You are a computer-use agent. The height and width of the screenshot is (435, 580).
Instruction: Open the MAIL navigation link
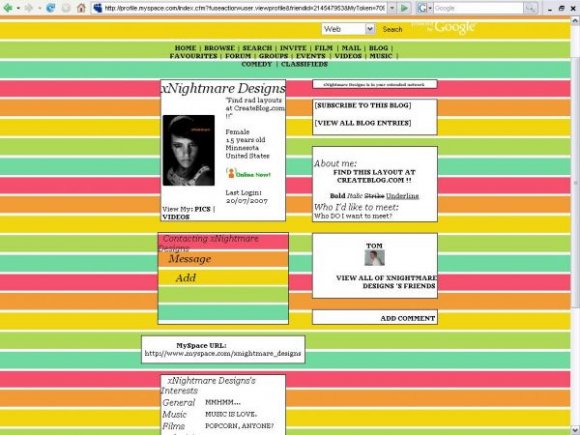coord(351,48)
